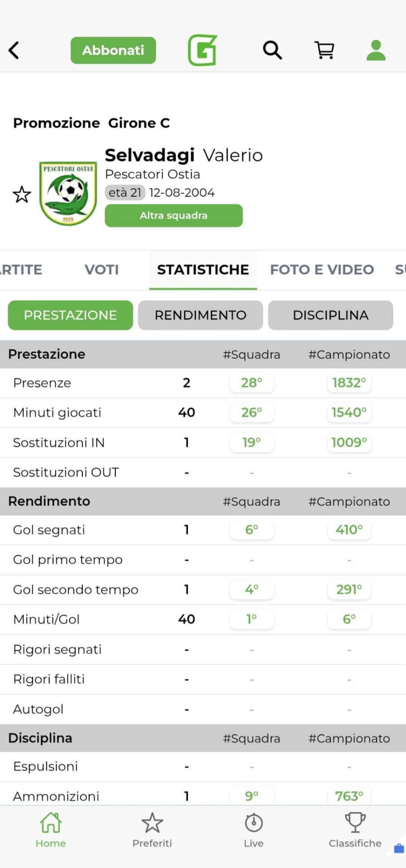Open the shopping cart icon
The height and width of the screenshot is (868, 406).
[x=325, y=50]
